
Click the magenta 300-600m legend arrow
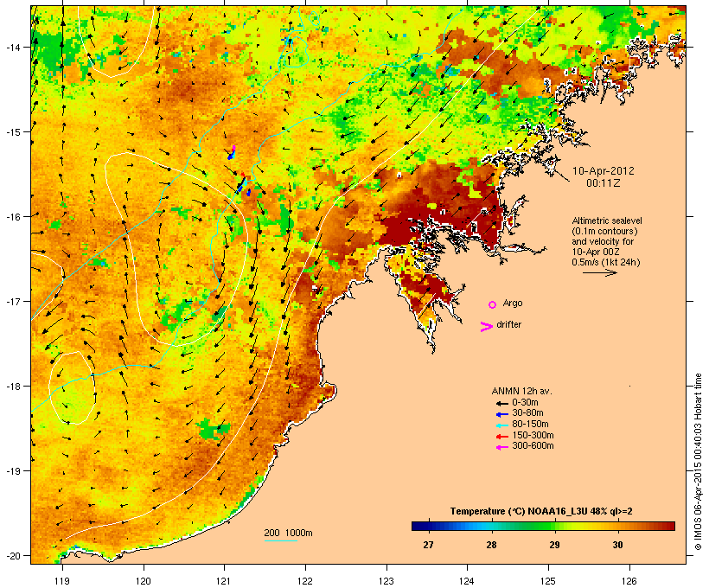pyautogui.click(x=501, y=447)
